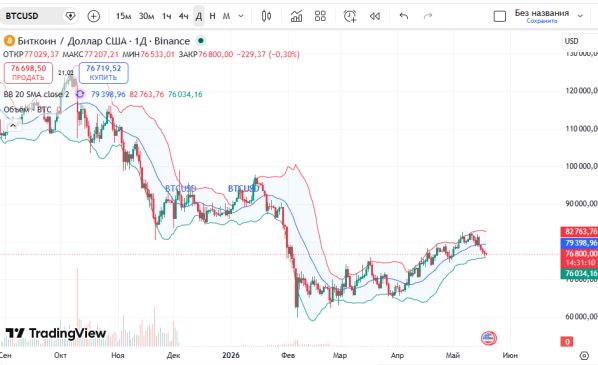Add a symbol with the plus circle icon
Image resolution: width=598 pixels, height=365 pixels.
click(94, 16)
